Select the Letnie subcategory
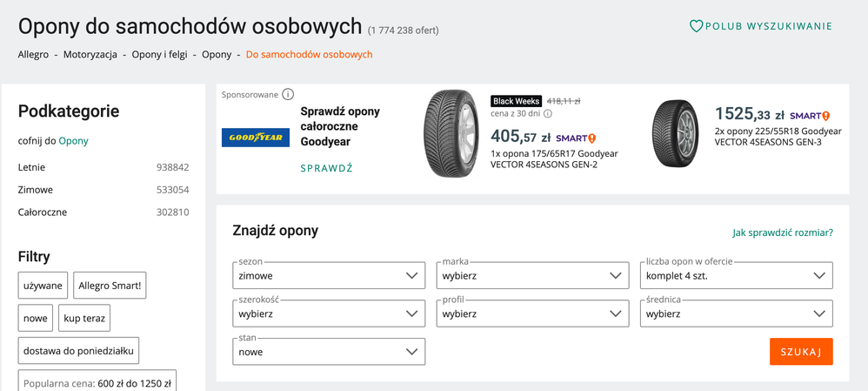 pos(31,167)
